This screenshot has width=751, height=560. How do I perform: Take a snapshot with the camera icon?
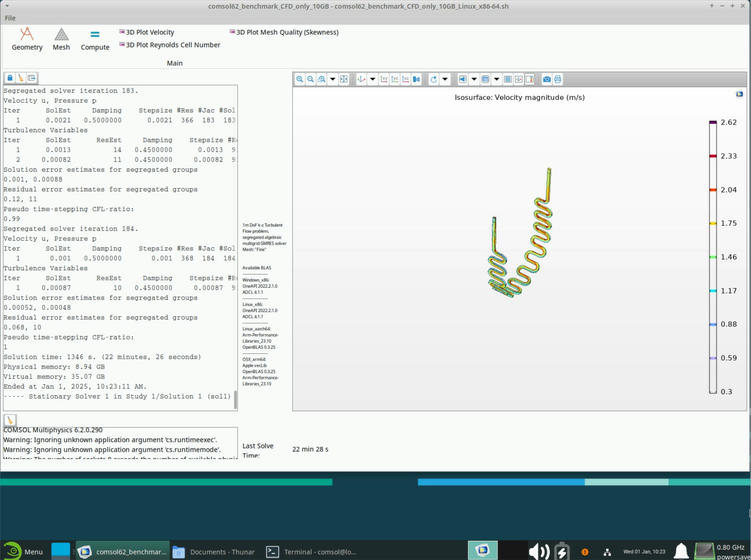point(546,79)
